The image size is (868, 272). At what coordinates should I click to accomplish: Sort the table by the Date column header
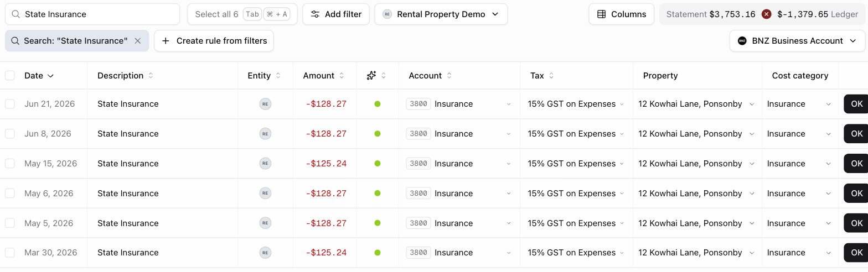tap(39, 76)
